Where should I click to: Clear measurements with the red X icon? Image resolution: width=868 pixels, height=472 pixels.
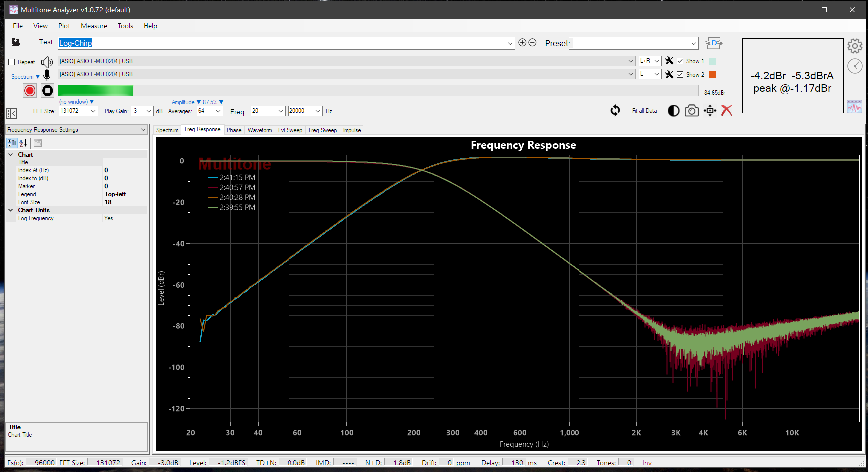(x=727, y=111)
